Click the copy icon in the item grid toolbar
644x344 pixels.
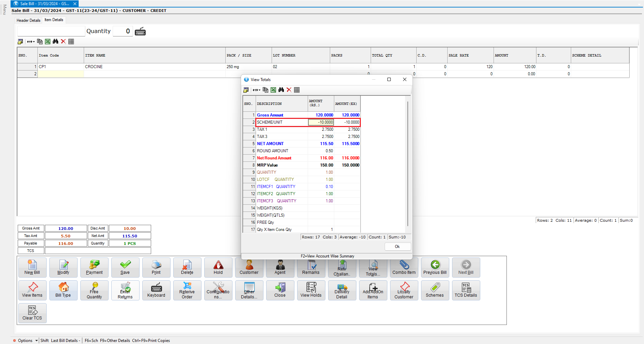(x=40, y=42)
